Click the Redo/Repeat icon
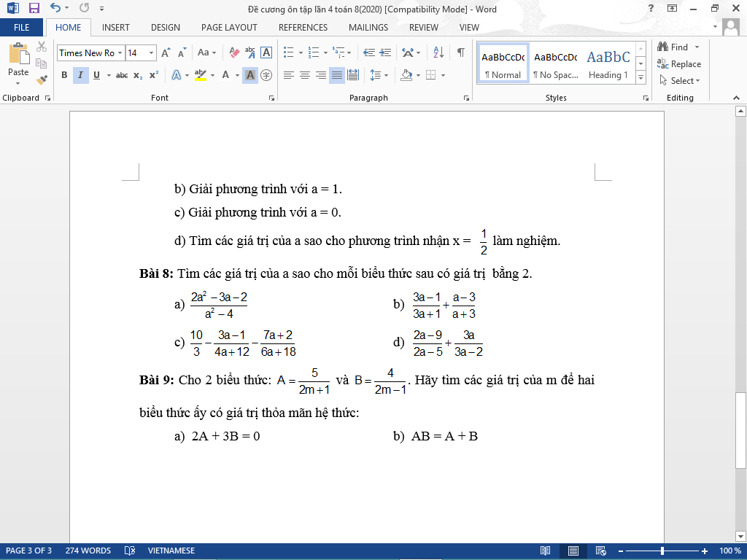The width and height of the screenshot is (747, 560). pos(85,8)
